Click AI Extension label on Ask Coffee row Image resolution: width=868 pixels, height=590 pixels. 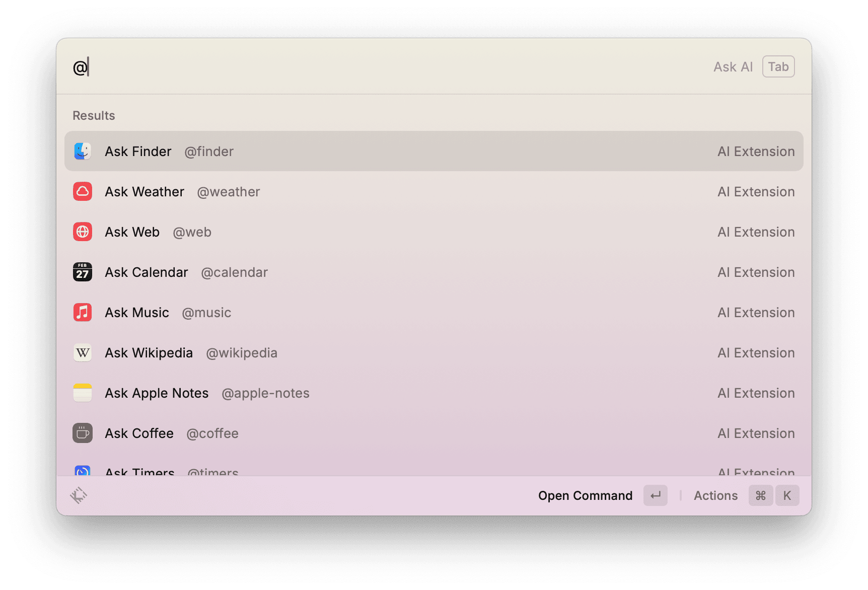tap(756, 433)
